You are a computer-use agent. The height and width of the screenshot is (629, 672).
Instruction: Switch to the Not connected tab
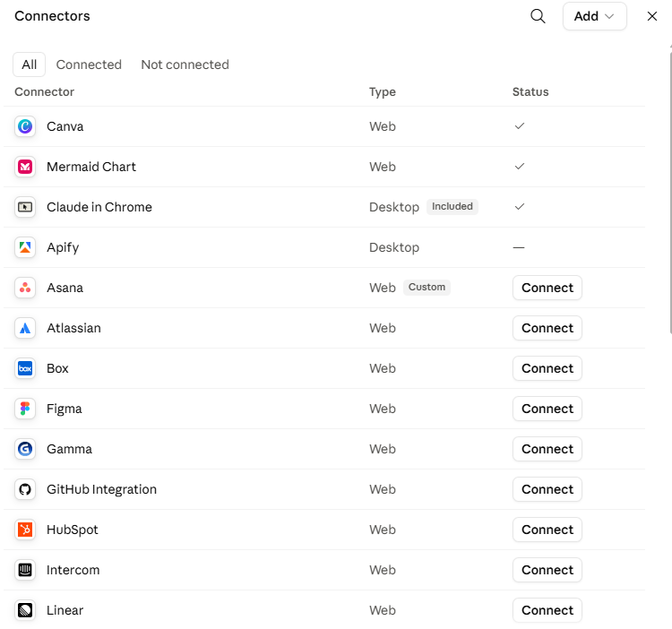185,65
